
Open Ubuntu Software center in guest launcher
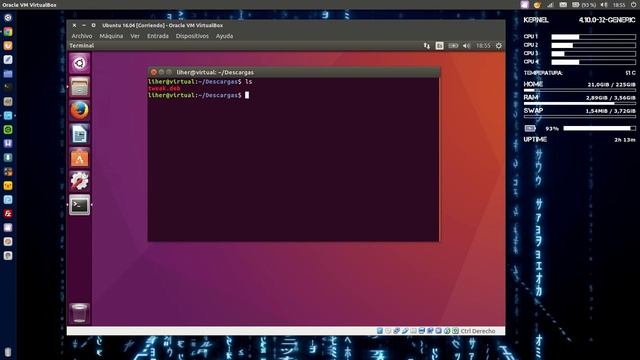tap(79, 158)
